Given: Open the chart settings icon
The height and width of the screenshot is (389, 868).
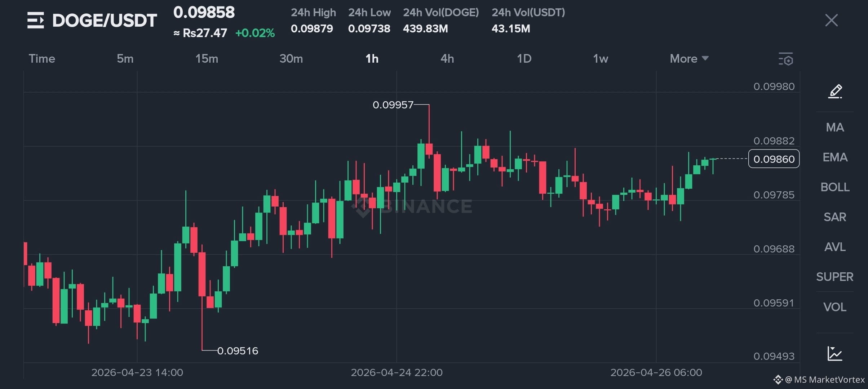Looking at the screenshot, I should pos(786,59).
